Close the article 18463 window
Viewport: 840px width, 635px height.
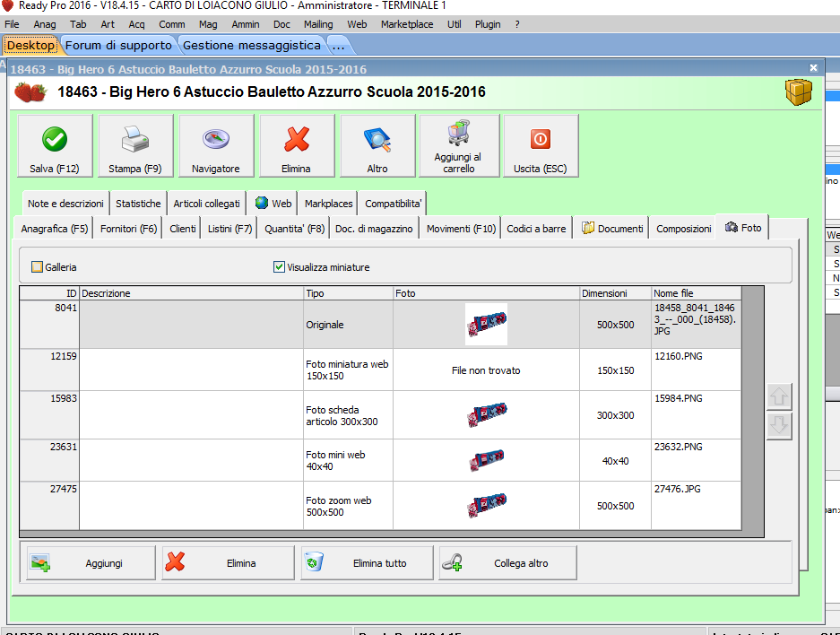tap(813, 68)
